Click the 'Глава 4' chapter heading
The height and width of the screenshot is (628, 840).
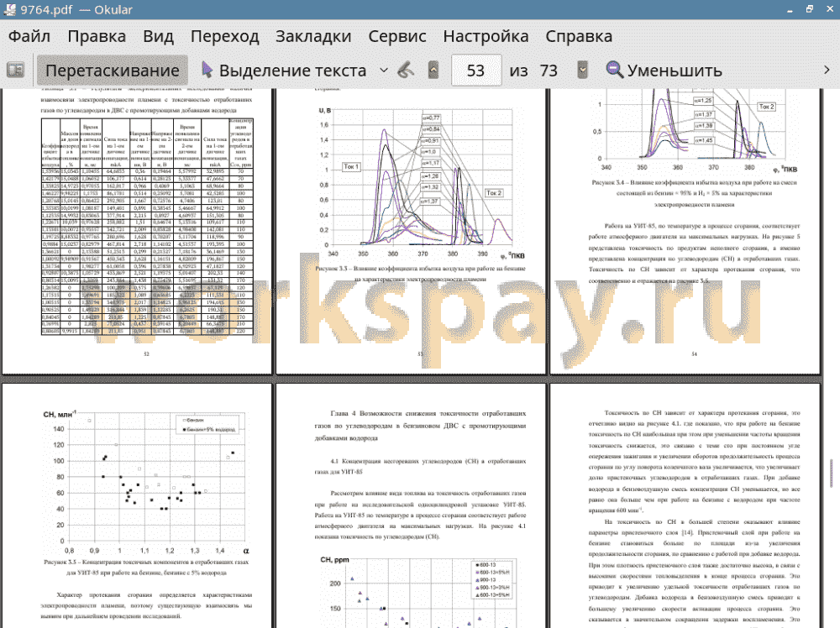coord(421,426)
